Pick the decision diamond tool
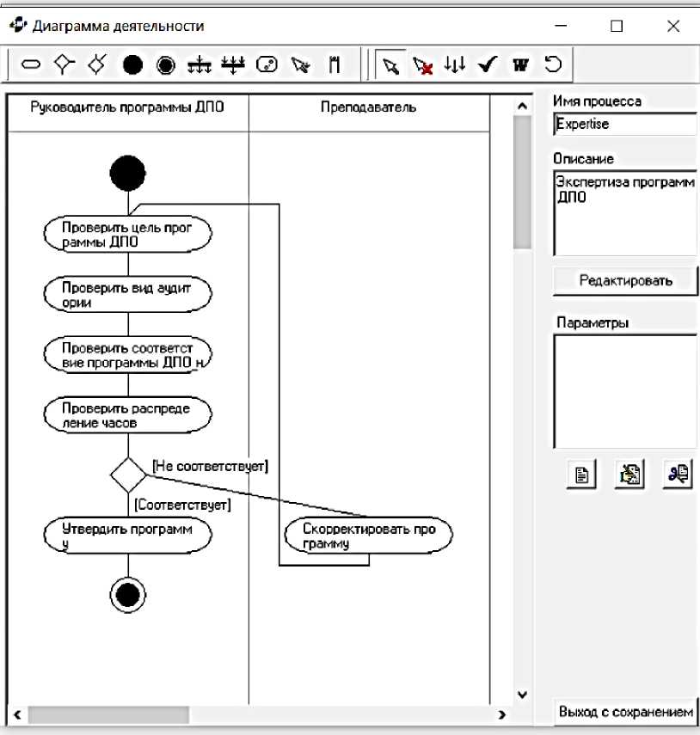This screenshot has height=735, width=700. [x=64, y=64]
